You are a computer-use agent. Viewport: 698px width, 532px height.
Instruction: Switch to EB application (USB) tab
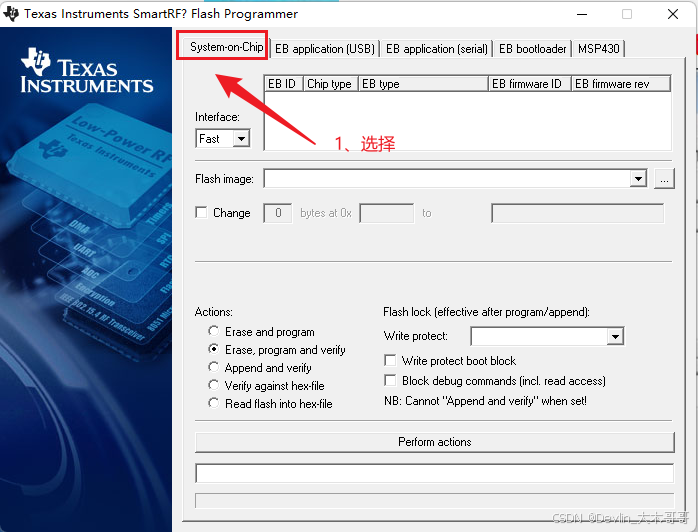point(325,49)
